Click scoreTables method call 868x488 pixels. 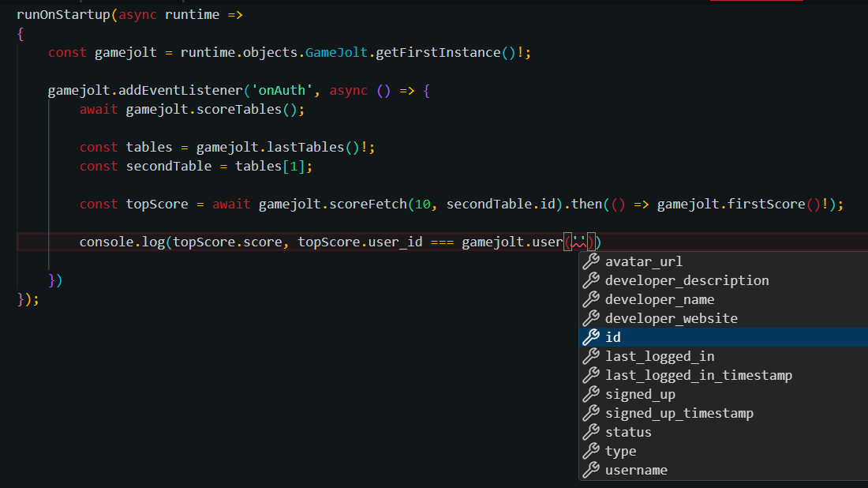point(239,109)
